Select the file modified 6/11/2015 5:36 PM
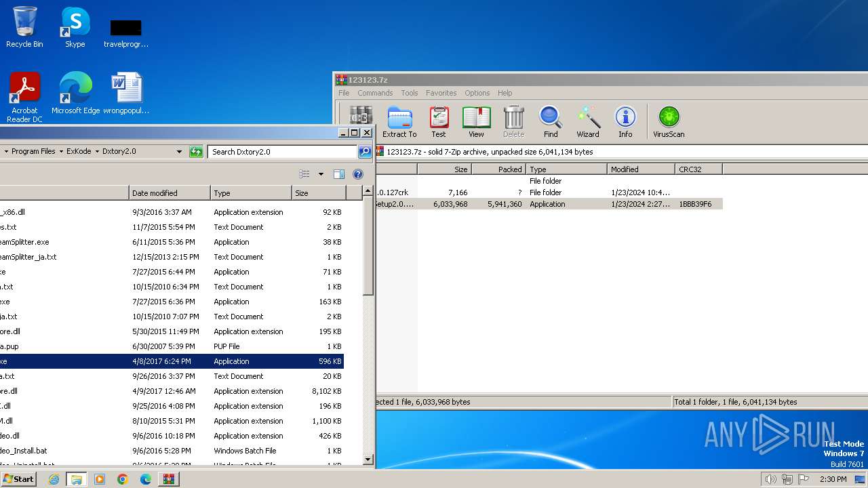 [172, 242]
